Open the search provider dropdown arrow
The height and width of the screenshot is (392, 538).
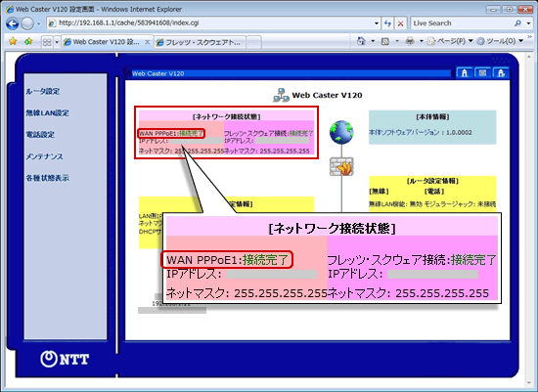[529, 23]
